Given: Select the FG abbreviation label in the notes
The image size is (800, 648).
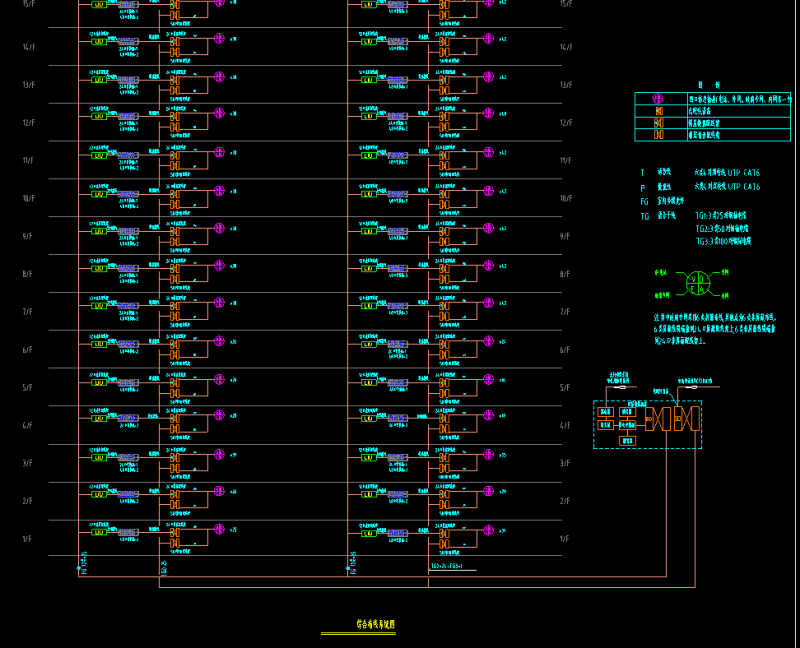Looking at the screenshot, I should tap(644, 201).
